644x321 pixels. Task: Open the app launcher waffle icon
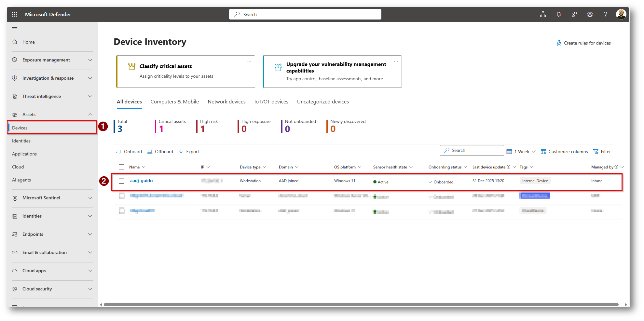pyautogui.click(x=14, y=14)
